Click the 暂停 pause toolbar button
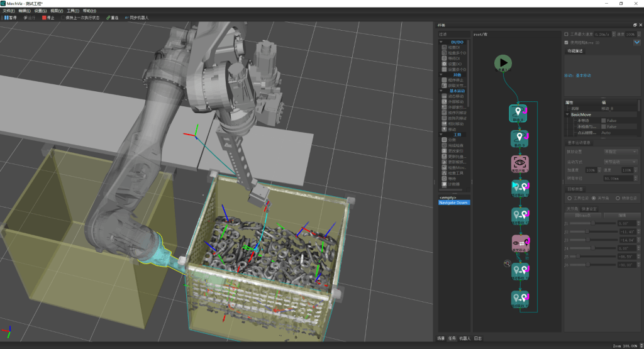 pyautogui.click(x=11, y=18)
